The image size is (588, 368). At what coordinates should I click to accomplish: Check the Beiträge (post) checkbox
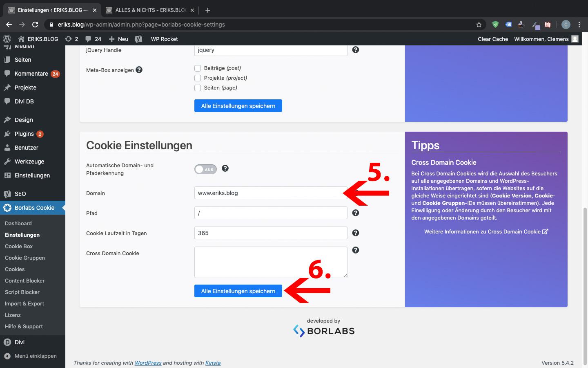pos(198,68)
